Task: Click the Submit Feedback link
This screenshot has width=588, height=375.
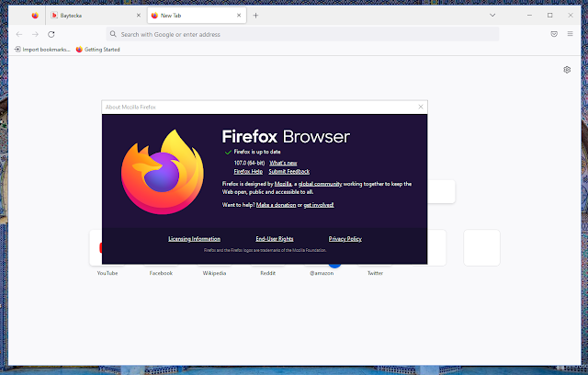Action: pos(289,171)
